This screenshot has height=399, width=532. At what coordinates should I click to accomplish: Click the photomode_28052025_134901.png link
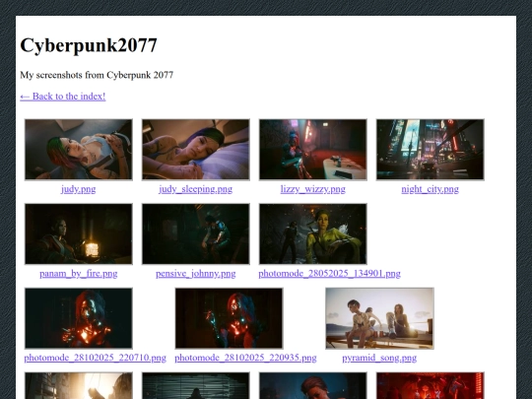tap(329, 274)
